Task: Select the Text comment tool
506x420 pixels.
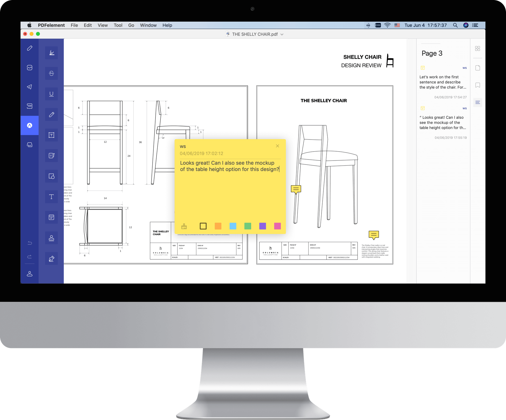Action: pos(51,197)
